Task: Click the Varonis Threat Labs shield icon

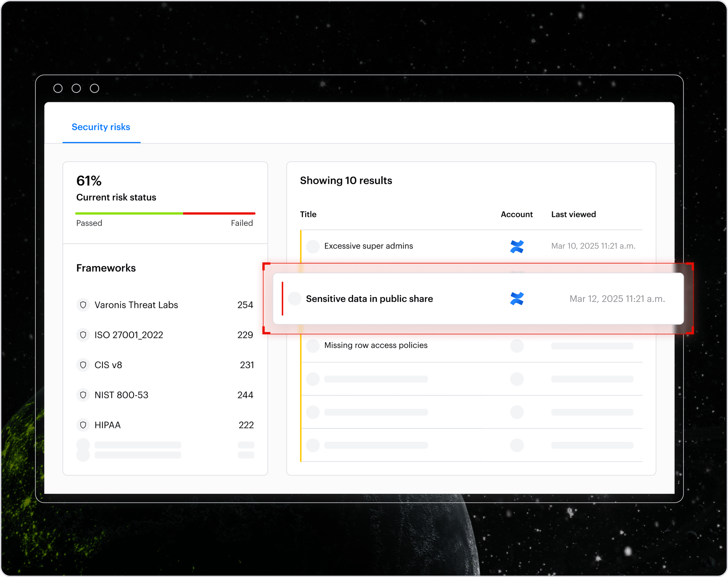Action: tap(83, 305)
